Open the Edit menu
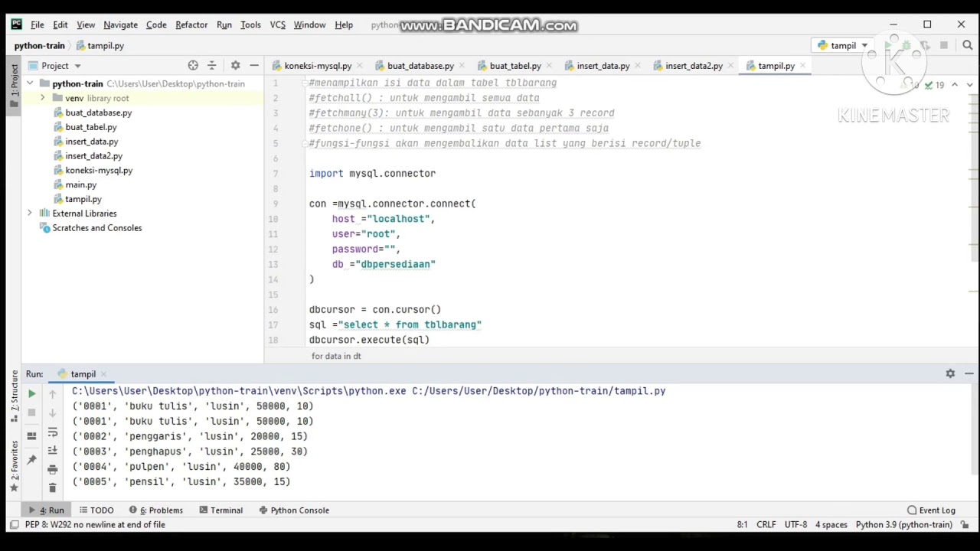The image size is (980, 551). pyautogui.click(x=60, y=24)
